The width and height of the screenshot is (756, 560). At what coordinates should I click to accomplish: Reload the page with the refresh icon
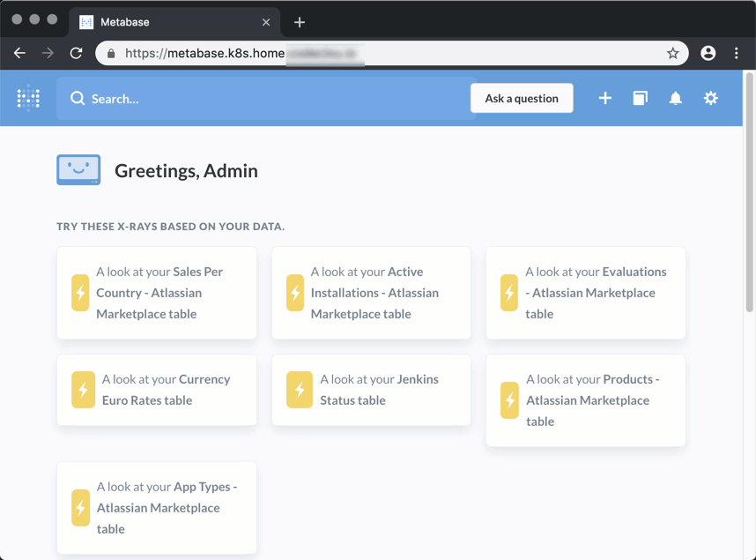pos(76,53)
